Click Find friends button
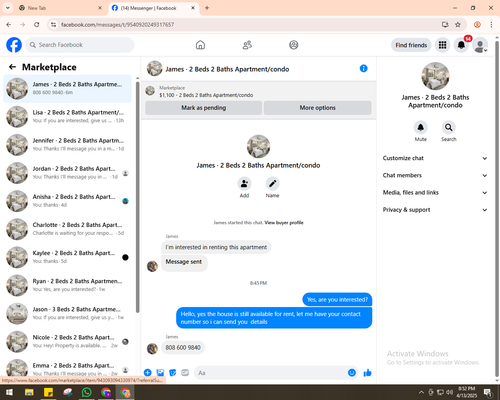Viewport: 500px width, 400px height. point(411,45)
